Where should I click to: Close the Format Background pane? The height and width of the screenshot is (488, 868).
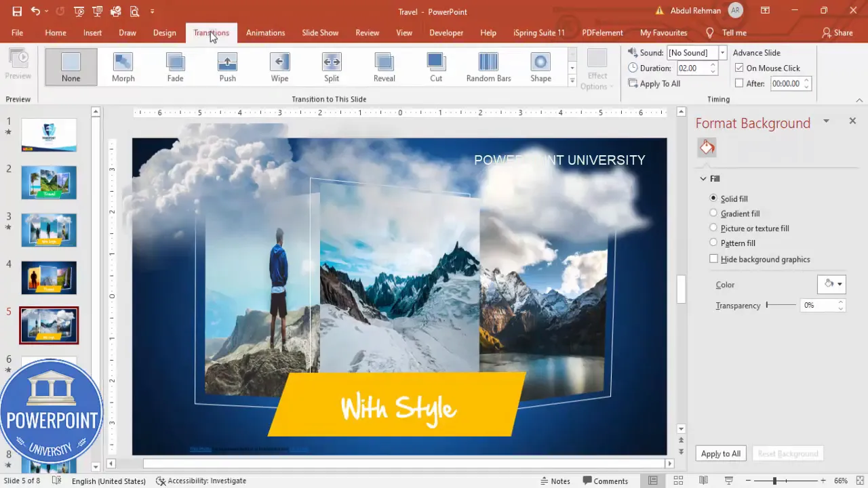tap(852, 121)
